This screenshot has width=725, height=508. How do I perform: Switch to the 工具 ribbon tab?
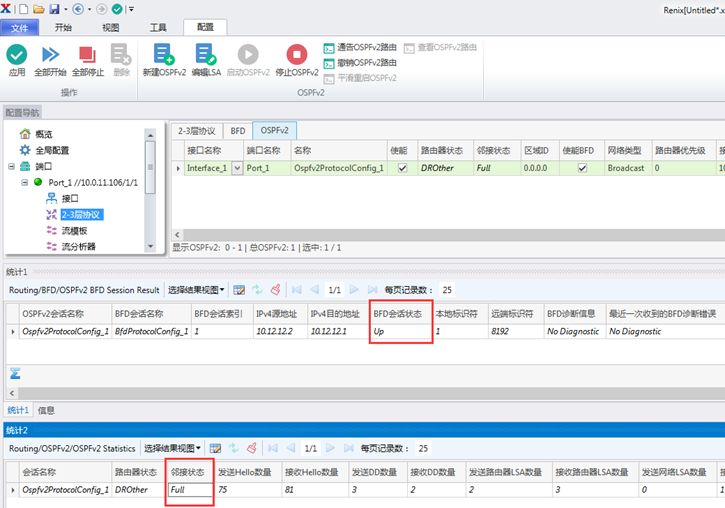click(158, 28)
